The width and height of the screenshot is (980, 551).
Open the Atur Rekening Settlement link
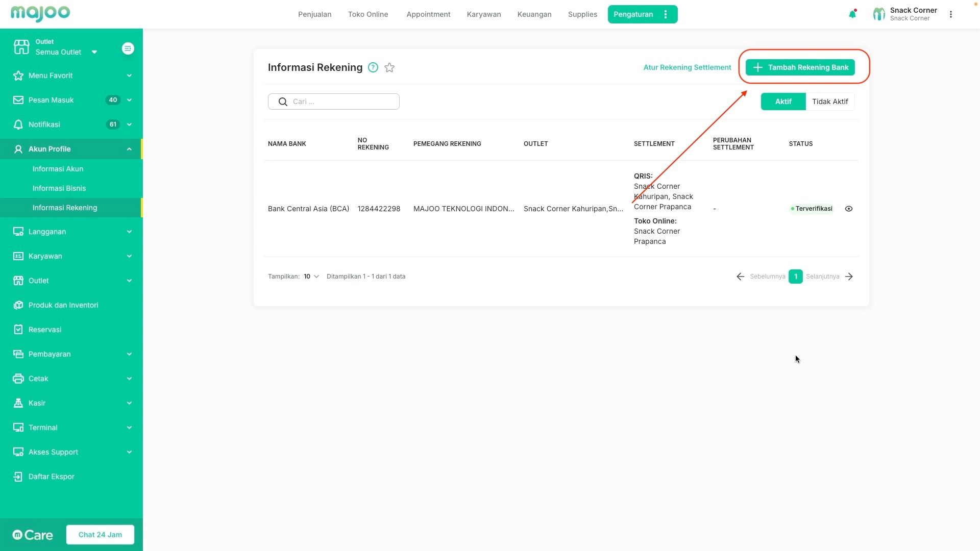click(x=687, y=67)
